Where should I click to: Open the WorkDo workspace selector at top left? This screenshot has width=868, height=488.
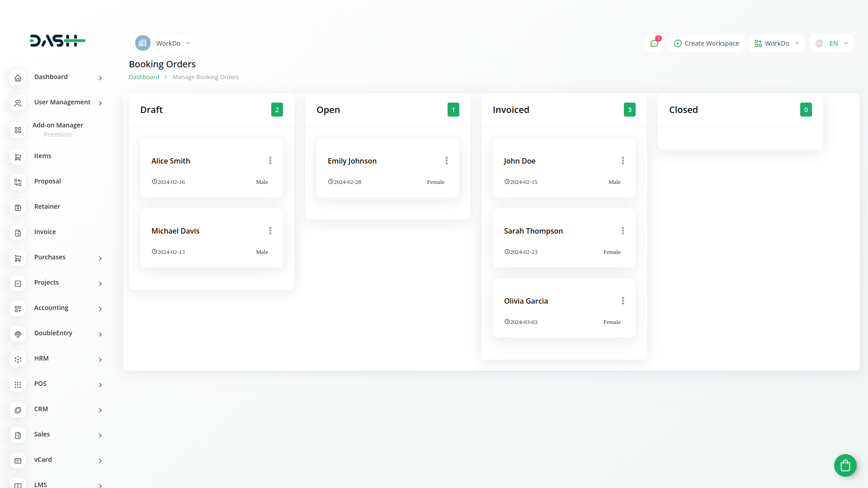pyautogui.click(x=163, y=43)
